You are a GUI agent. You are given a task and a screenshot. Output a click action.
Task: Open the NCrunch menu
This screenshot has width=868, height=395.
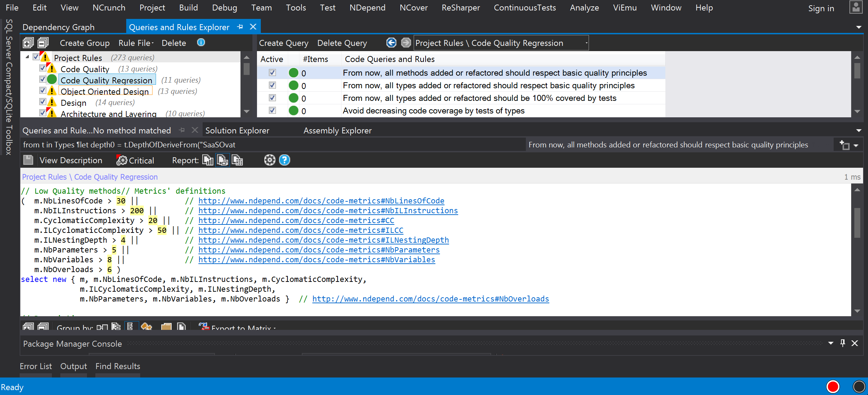pos(109,7)
